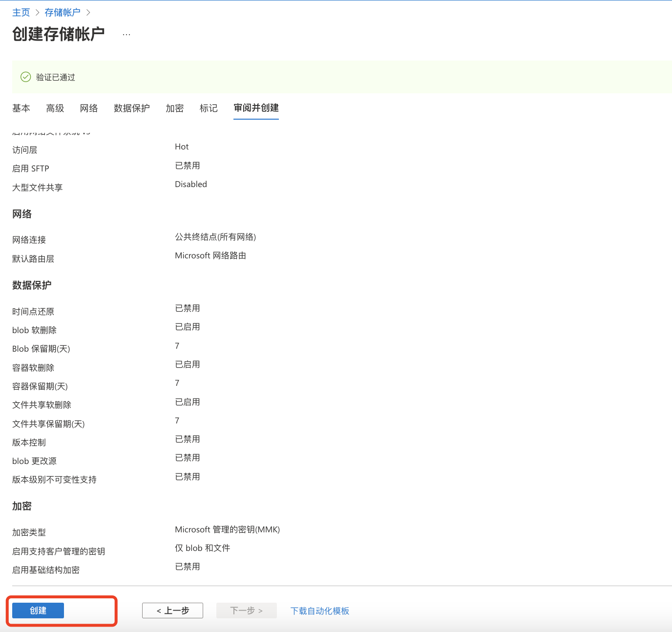Click the Disabled value for 大型文件共享
The image size is (672, 632).
(191, 184)
